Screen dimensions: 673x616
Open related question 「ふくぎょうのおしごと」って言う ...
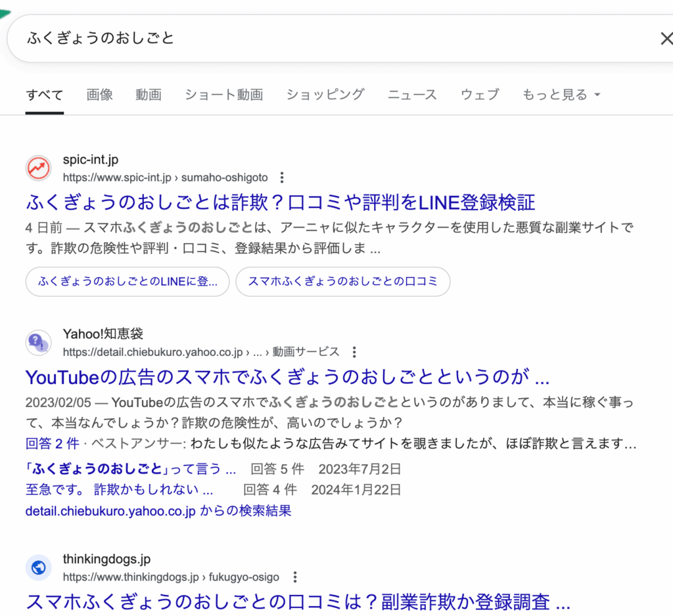tap(131, 469)
